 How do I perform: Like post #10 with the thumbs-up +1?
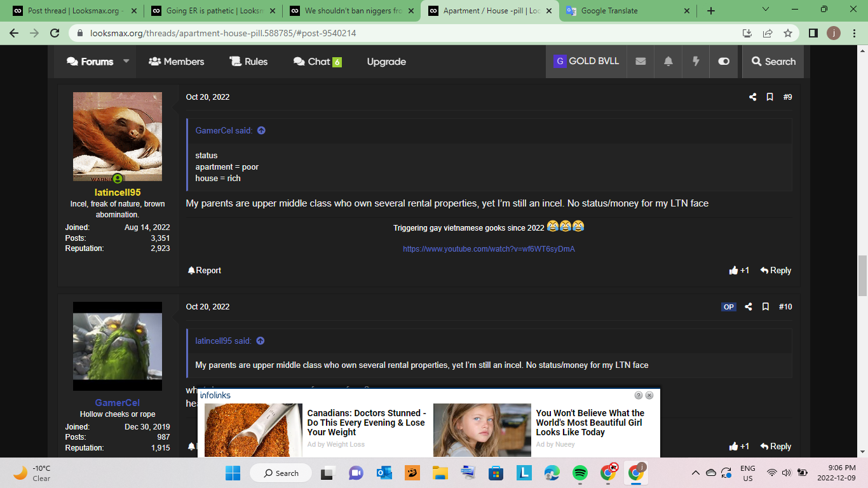(x=739, y=446)
